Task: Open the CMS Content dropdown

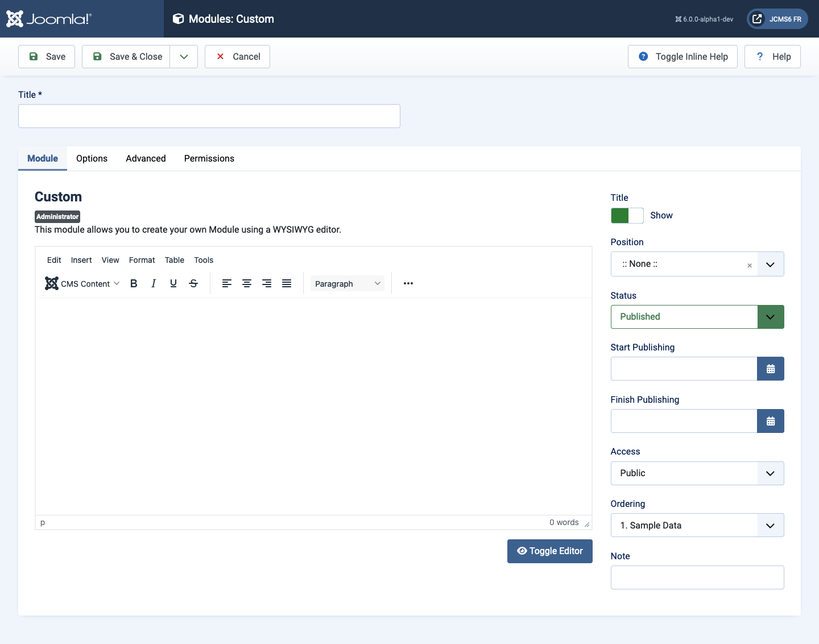Action: [83, 283]
